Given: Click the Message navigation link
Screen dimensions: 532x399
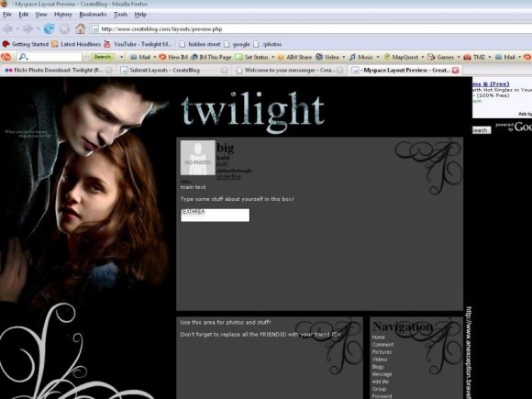Looking at the screenshot, I should coord(382,374).
